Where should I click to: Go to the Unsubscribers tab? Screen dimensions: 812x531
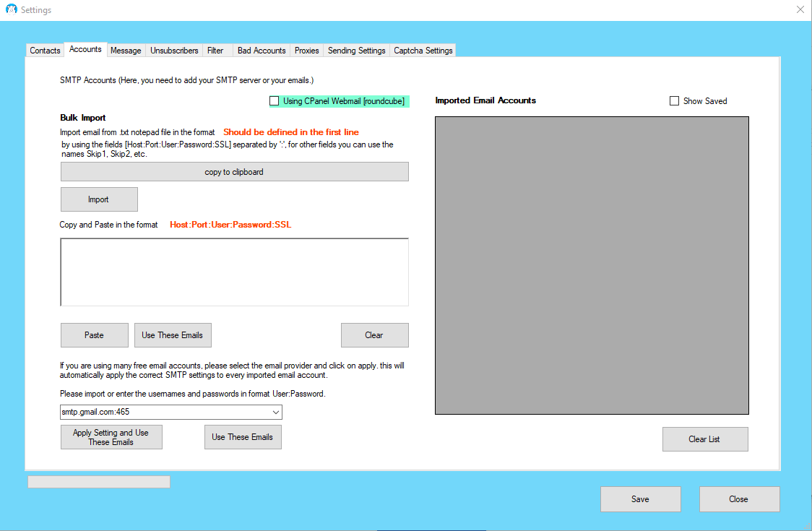click(x=174, y=51)
